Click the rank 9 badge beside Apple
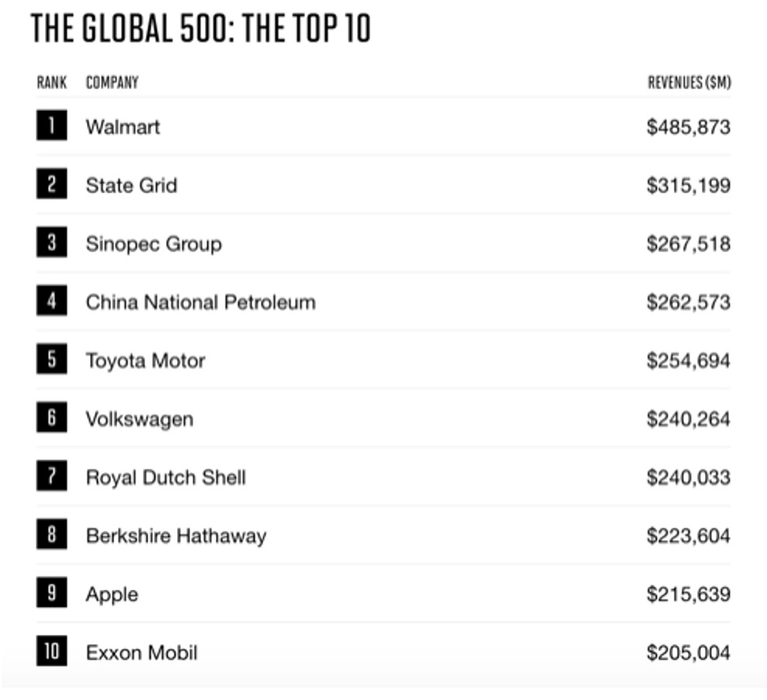Screen dimensions: 767x700 [x=51, y=592]
